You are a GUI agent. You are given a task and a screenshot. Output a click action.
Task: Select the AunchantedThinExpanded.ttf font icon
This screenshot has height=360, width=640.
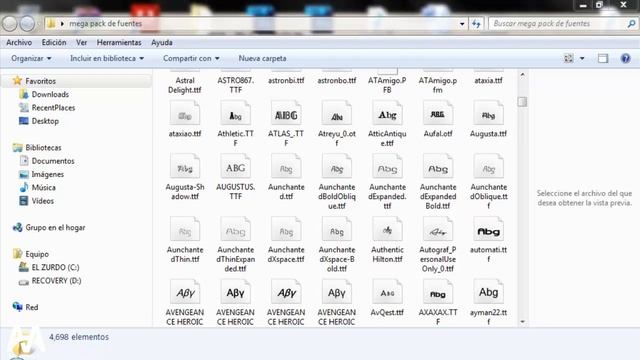pyautogui.click(x=236, y=229)
